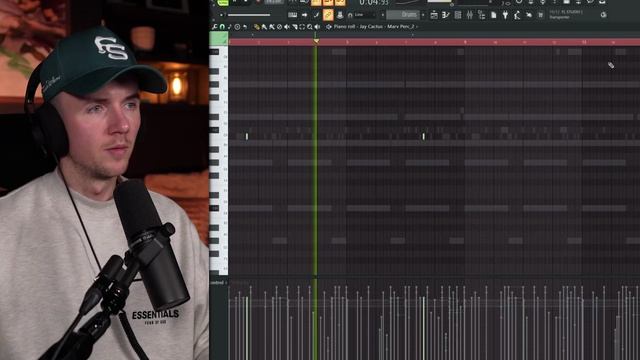Toggle countdown before recording arrow icon

[x=304, y=15]
